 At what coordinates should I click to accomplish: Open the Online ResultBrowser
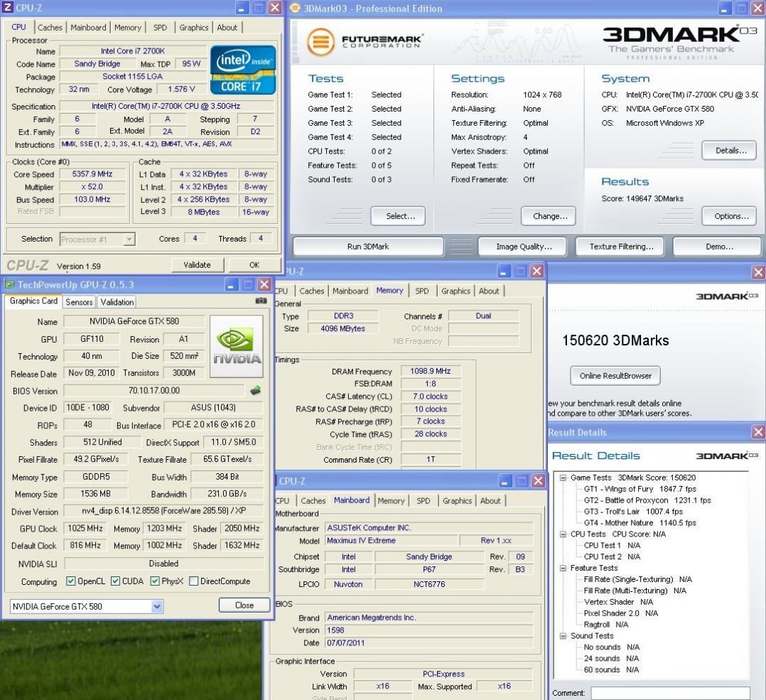(615, 376)
